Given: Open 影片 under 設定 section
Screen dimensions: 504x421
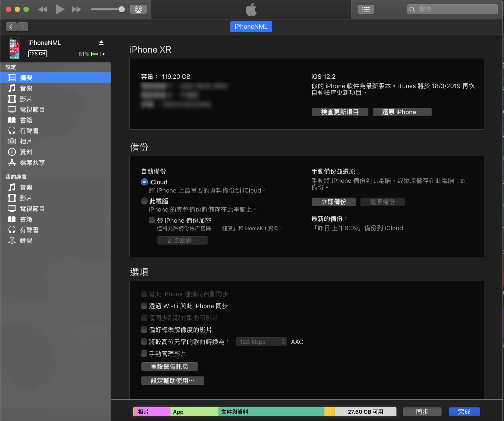Looking at the screenshot, I should (55, 99).
